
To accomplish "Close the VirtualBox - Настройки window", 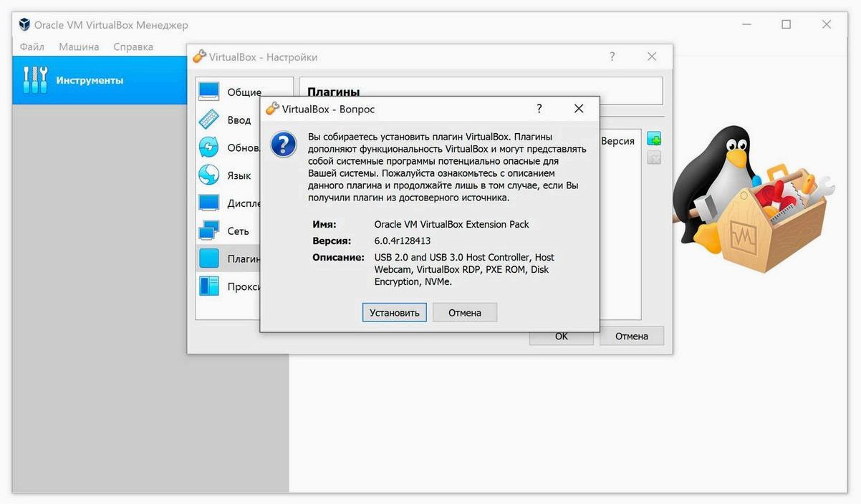I will [x=652, y=57].
